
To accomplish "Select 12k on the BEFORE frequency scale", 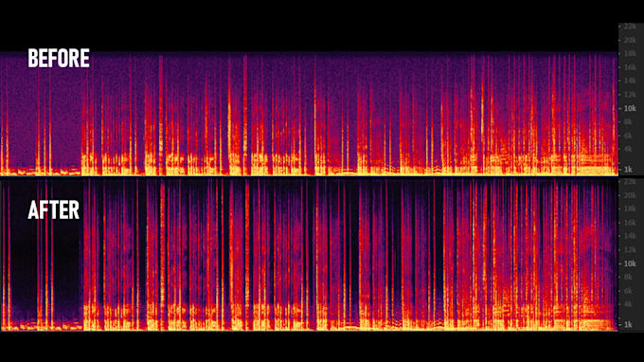I will pos(630,95).
